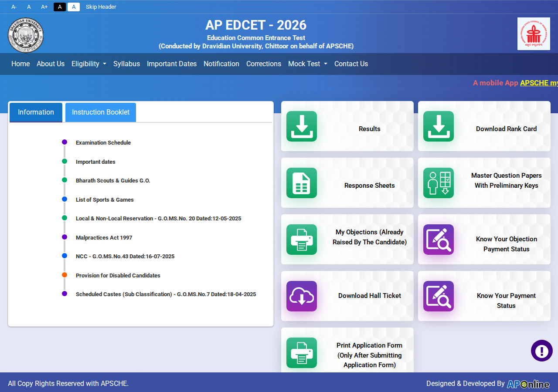Image resolution: width=558 pixels, height=392 pixels.
Task: Open the Malpractices Act 1997 link
Action: click(104, 238)
